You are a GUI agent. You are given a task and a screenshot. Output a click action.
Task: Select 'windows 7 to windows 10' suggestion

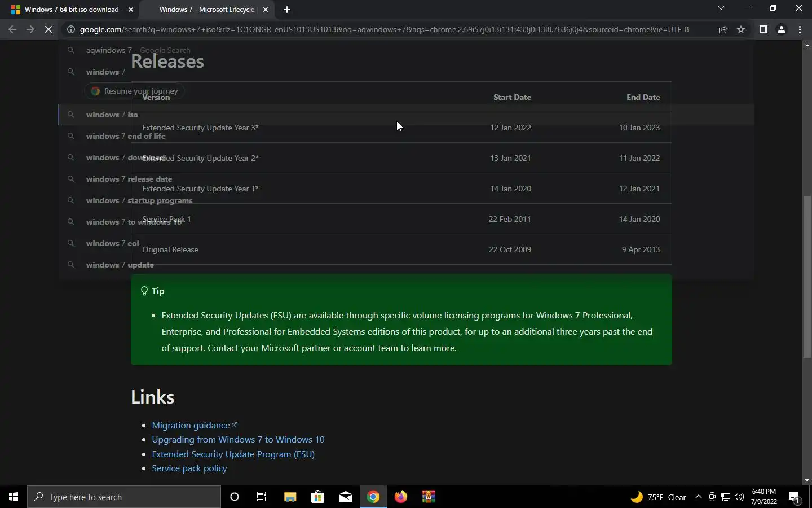(406, 222)
